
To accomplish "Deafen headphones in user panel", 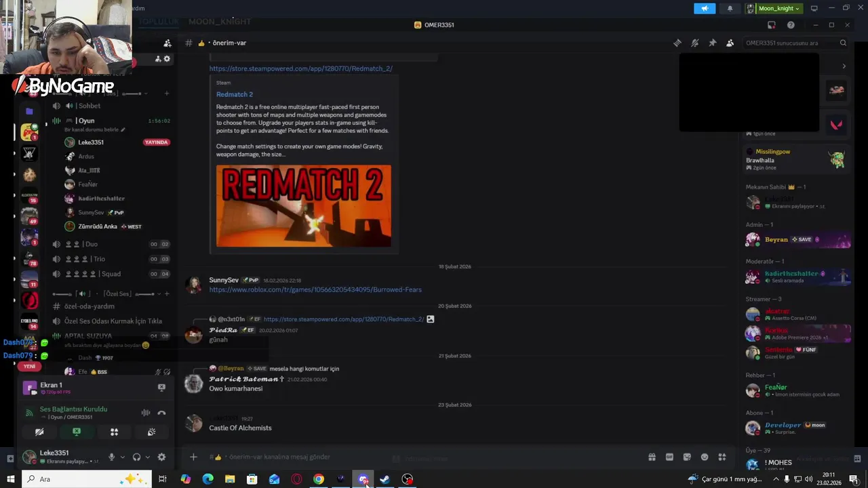I will tap(136, 457).
